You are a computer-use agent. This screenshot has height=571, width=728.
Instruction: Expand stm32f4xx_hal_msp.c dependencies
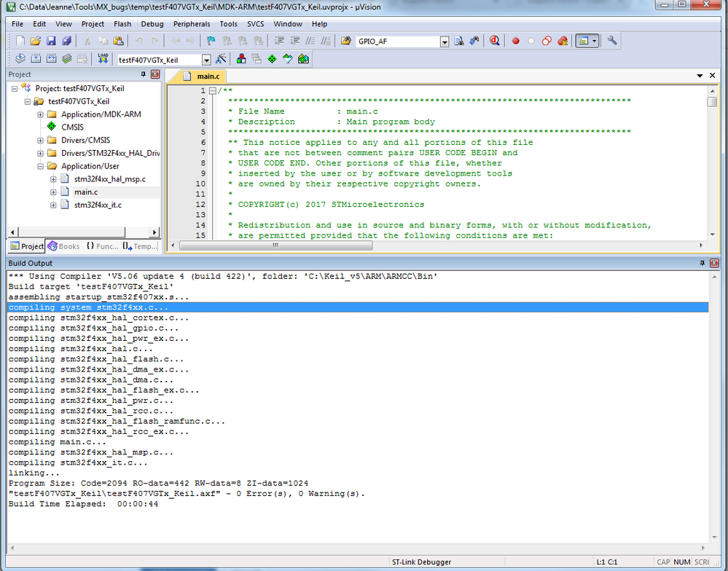pos(53,179)
